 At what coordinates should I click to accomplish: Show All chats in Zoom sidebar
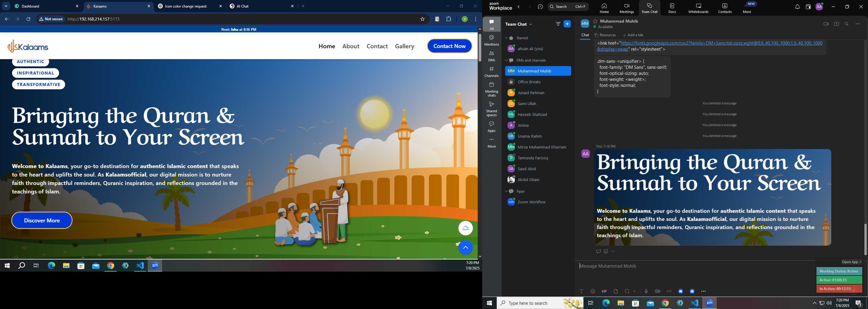click(x=492, y=24)
